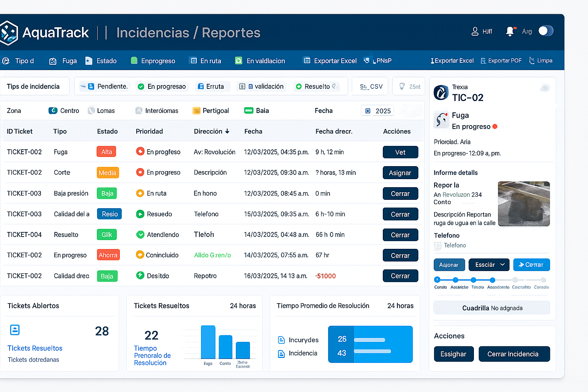Click the fourth step on progress tracker

click(492, 280)
